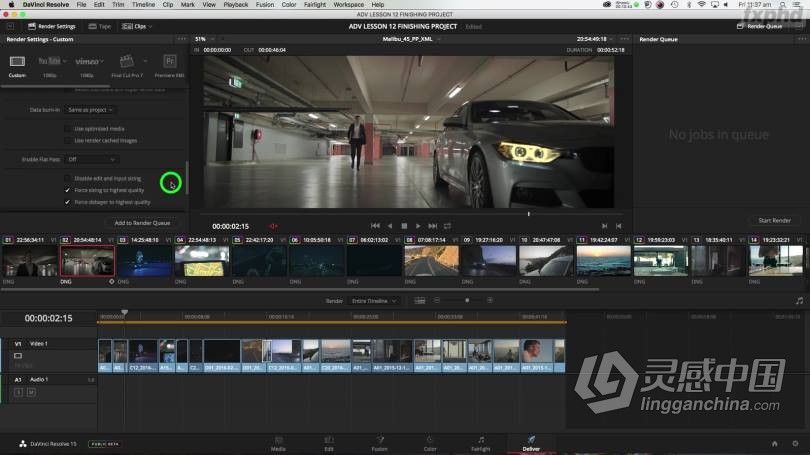Open the Render Entire Timeline dropdown
The width and height of the screenshot is (810, 455).
coord(375,300)
